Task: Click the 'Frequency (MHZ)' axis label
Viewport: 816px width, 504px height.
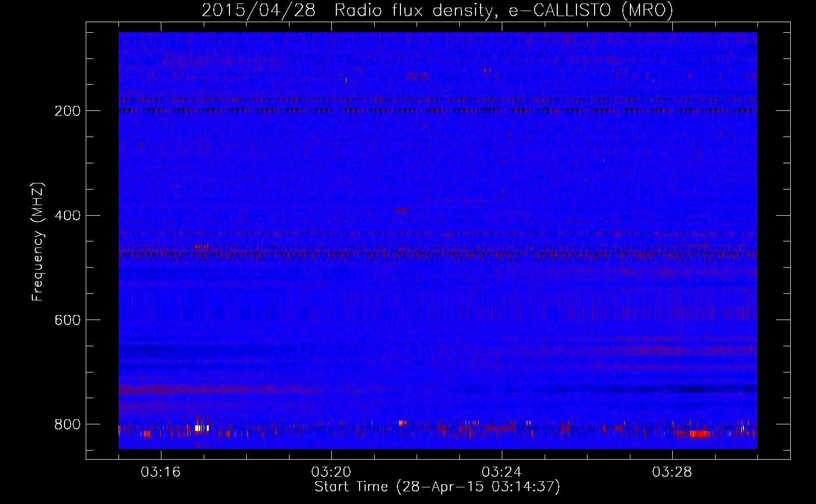Action: coord(38,241)
